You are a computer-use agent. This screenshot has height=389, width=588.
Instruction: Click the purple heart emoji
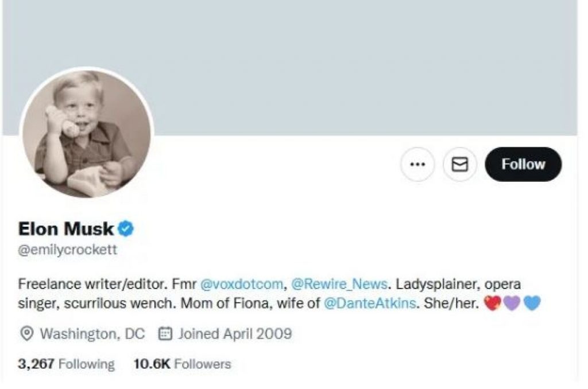[512, 303]
